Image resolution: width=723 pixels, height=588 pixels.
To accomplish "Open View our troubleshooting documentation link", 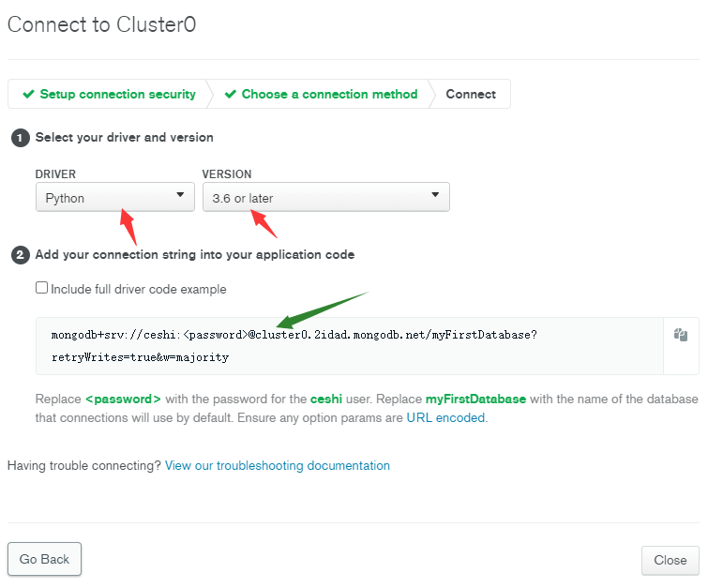I will (278, 466).
